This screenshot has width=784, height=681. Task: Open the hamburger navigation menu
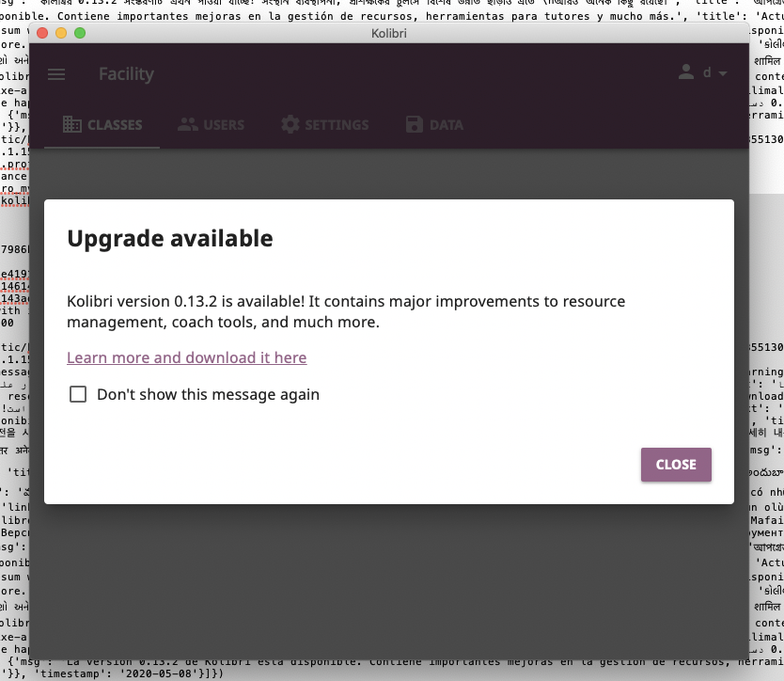(56, 74)
